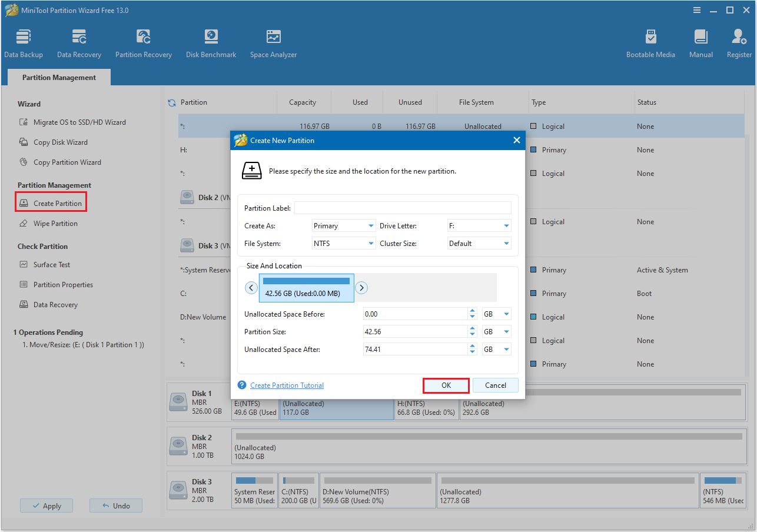The height and width of the screenshot is (532, 757).
Task: Open the Data Backup tool
Action: click(x=24, y=41)
